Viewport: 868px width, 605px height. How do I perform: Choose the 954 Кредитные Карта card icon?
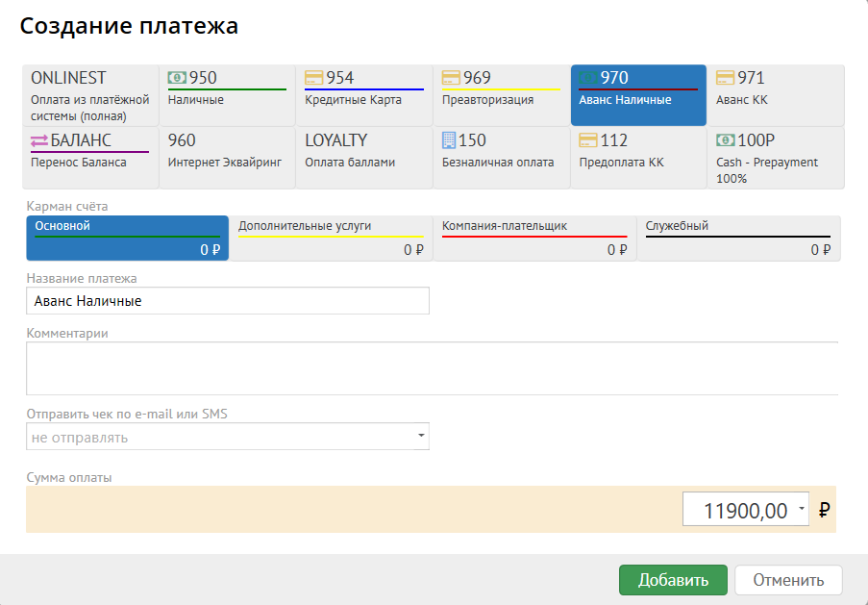point(314,78)
